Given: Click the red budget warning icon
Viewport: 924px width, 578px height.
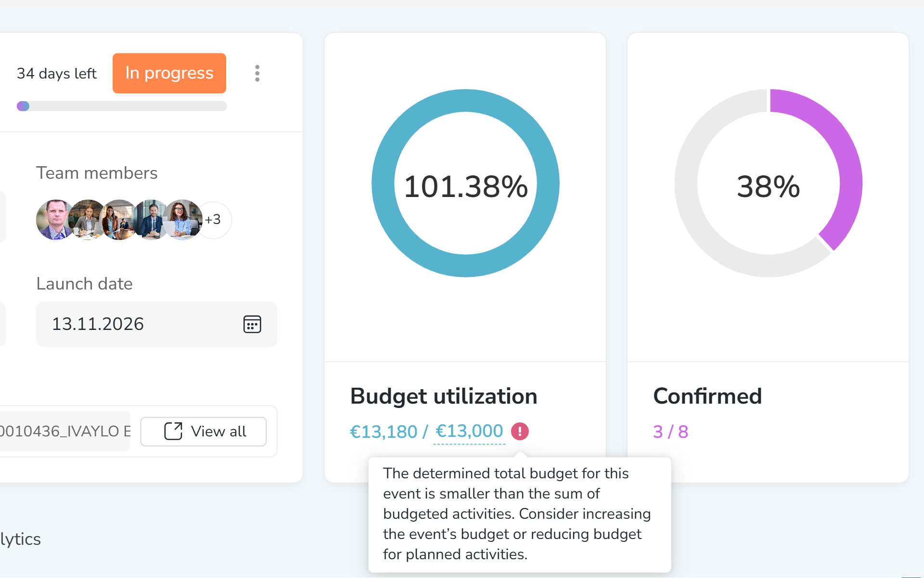Looking at the screenshot, I should 520,431.
